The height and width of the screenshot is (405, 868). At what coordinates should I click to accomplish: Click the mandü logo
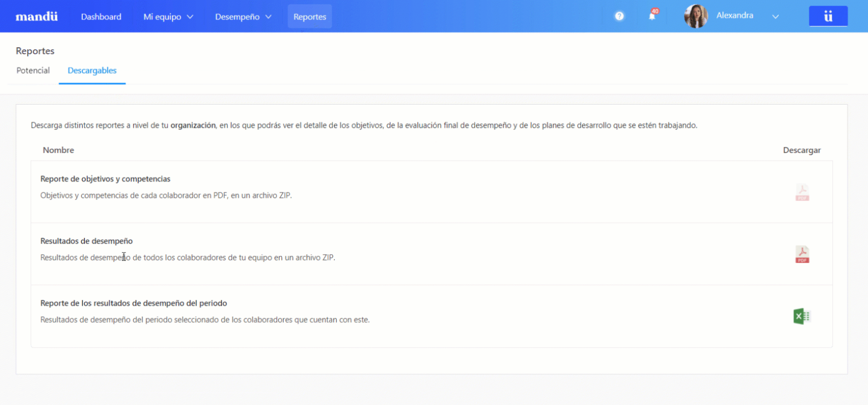36,16
